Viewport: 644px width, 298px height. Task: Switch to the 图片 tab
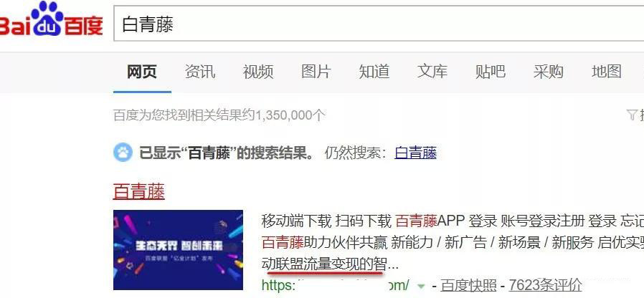[x=316, y=72]
